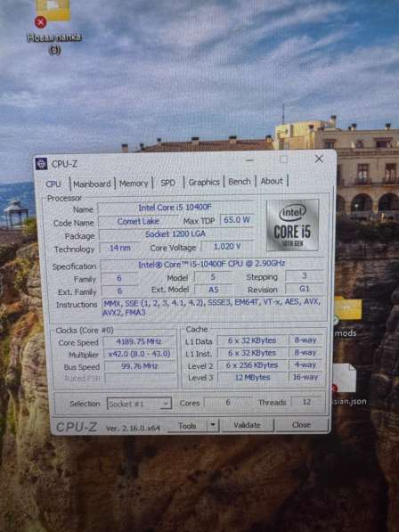399x532 pixels.
Task: Switch to the Memory tab
Action: click(x=134, y=184)
